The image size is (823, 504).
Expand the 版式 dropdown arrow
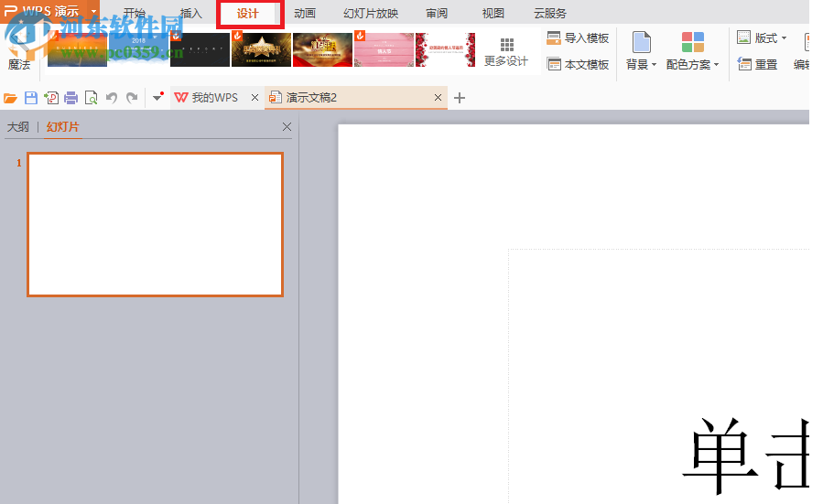click(x=785, y=38)
